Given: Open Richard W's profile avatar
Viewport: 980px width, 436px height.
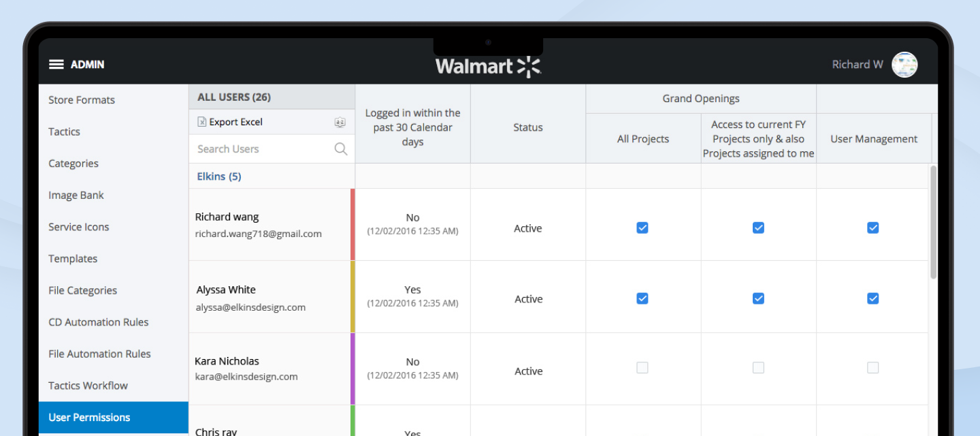Looking at the screenshot, I should [904, 65].
